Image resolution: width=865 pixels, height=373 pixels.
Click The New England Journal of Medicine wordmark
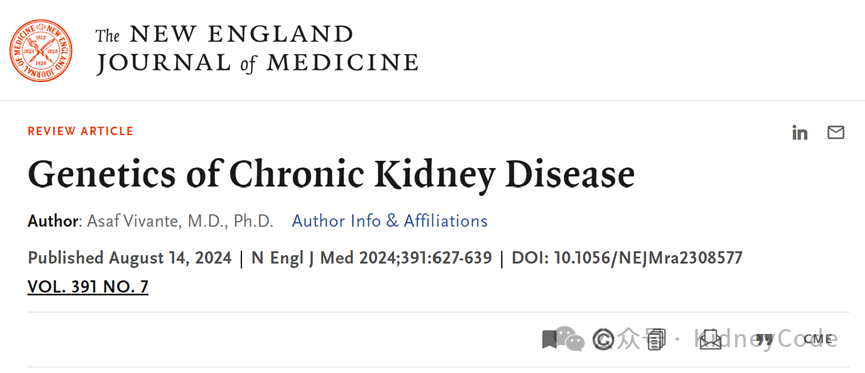tap(257, 50)
